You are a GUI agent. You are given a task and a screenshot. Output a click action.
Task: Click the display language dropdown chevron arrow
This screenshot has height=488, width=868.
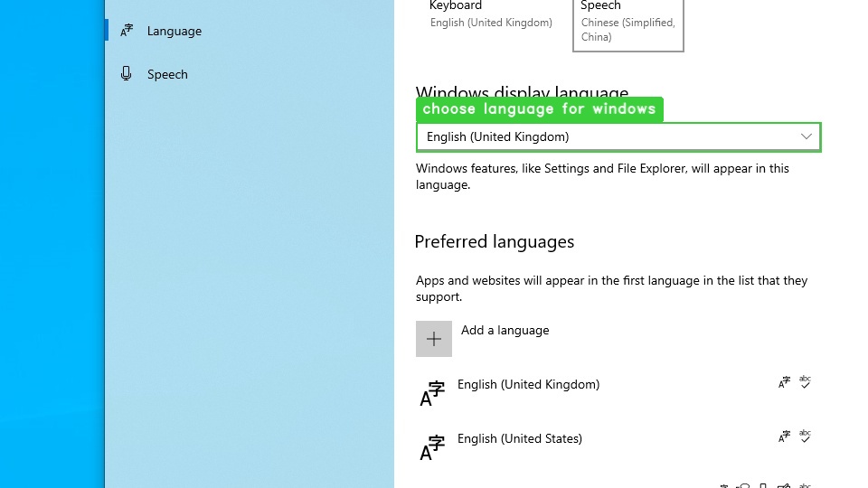click(x=806, y=136)
